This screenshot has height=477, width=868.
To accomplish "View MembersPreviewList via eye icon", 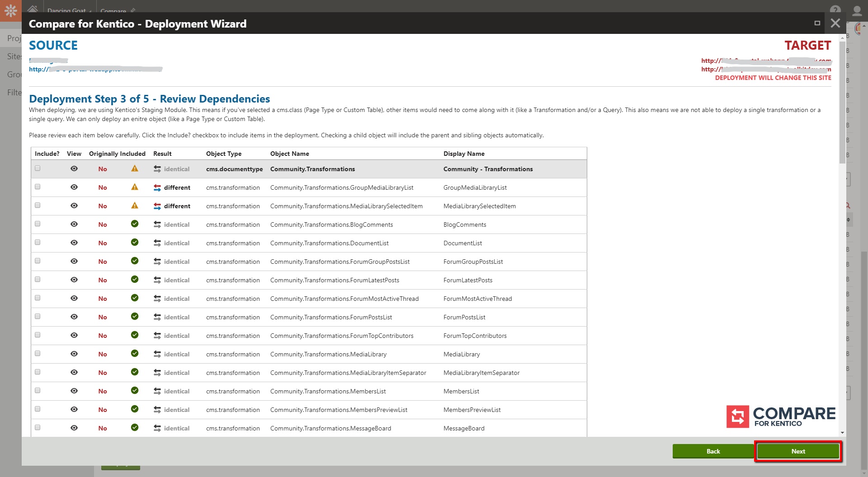I will click(x=74, y=409).
